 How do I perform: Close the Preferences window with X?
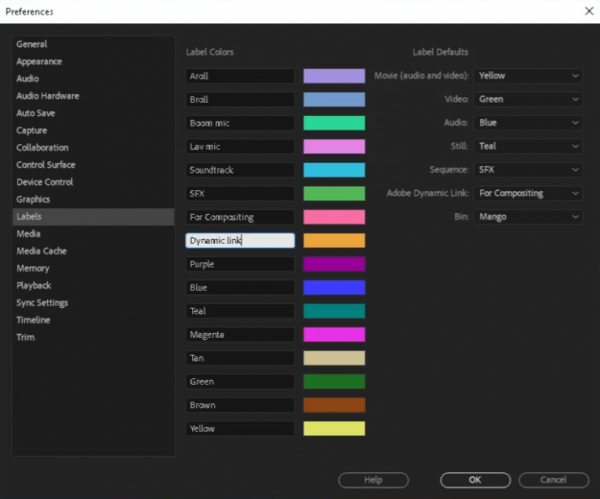[x=587, y=11]
